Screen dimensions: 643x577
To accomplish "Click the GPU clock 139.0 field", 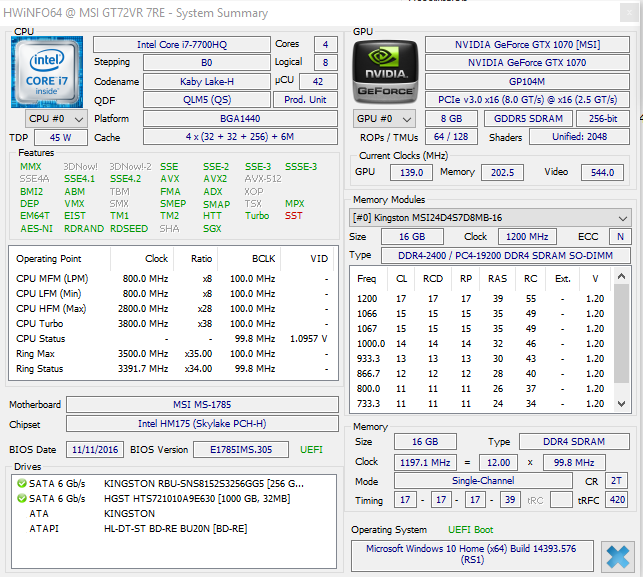I will [x=411, y=173].
